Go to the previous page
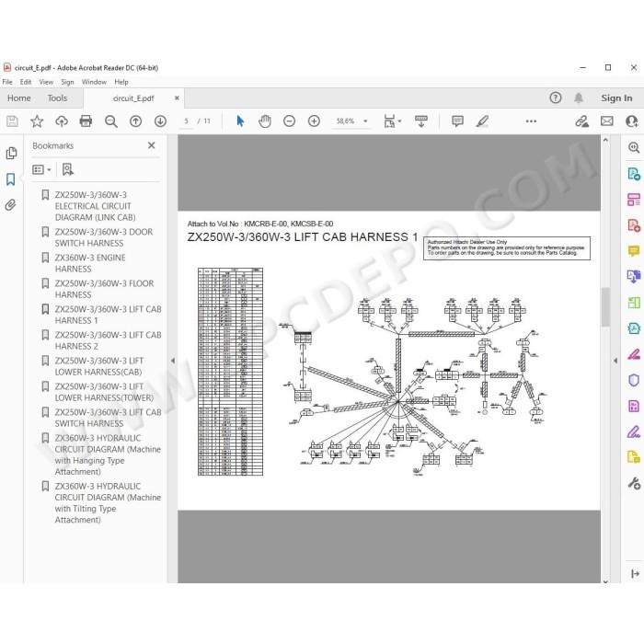The height and width of the screenshot is (644, 644). point(135,121)
